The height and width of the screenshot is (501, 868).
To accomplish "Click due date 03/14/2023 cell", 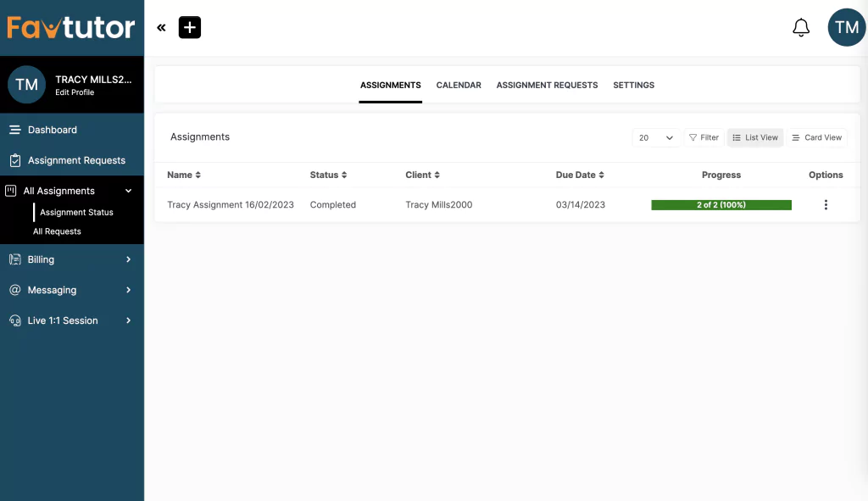I will [x=580, y=205].
